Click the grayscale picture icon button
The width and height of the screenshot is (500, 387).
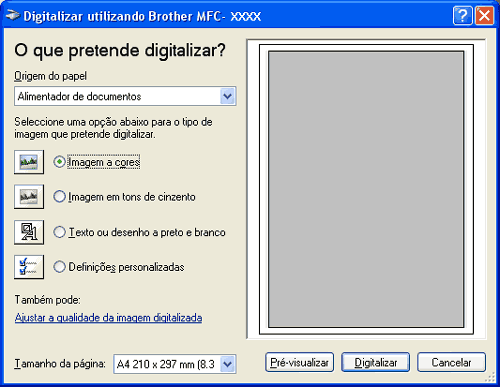click(x=29, y=197)
